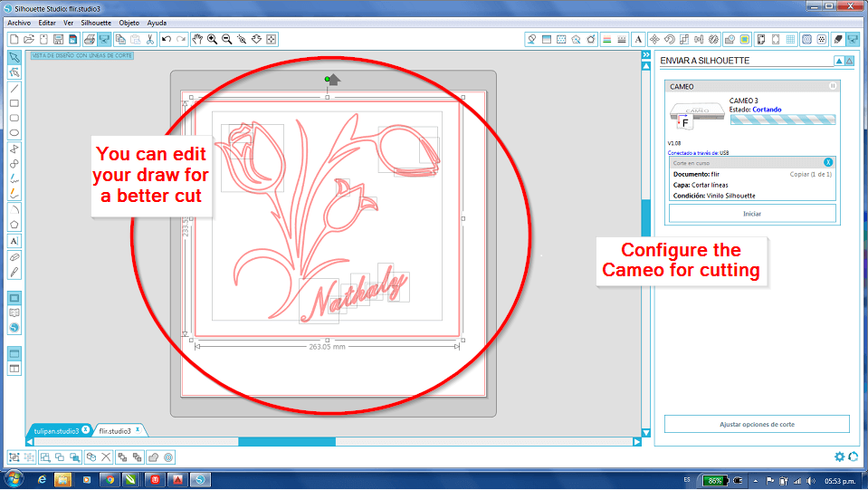Copy the selection with the copy icon

(120, 39)
